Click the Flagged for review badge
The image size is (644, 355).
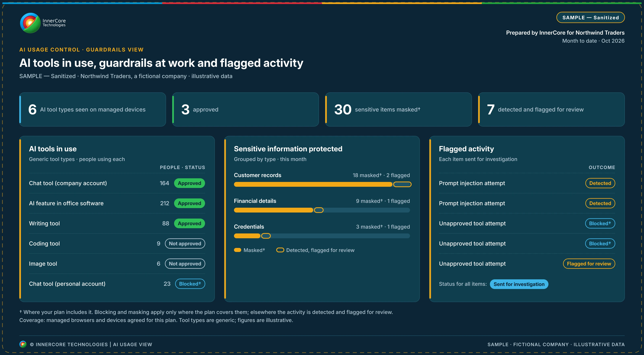[589, 264]
